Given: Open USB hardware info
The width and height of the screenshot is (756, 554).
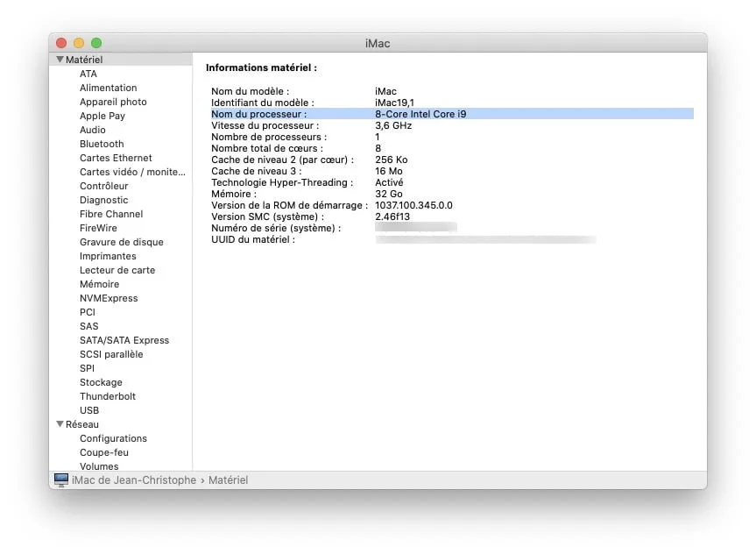Looking at the screenshot, I should click(x=89, y=409).
